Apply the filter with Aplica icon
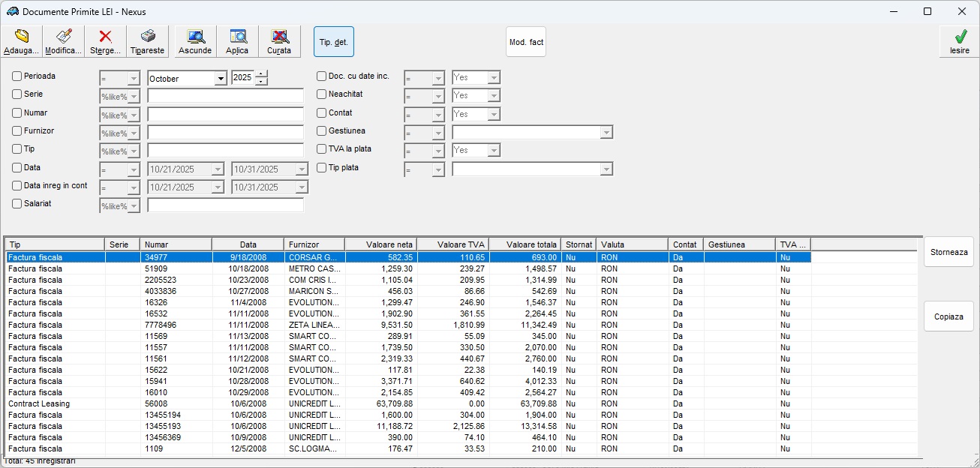The width and height of the screenshot is (980, 468). click(x=237, y=37)
